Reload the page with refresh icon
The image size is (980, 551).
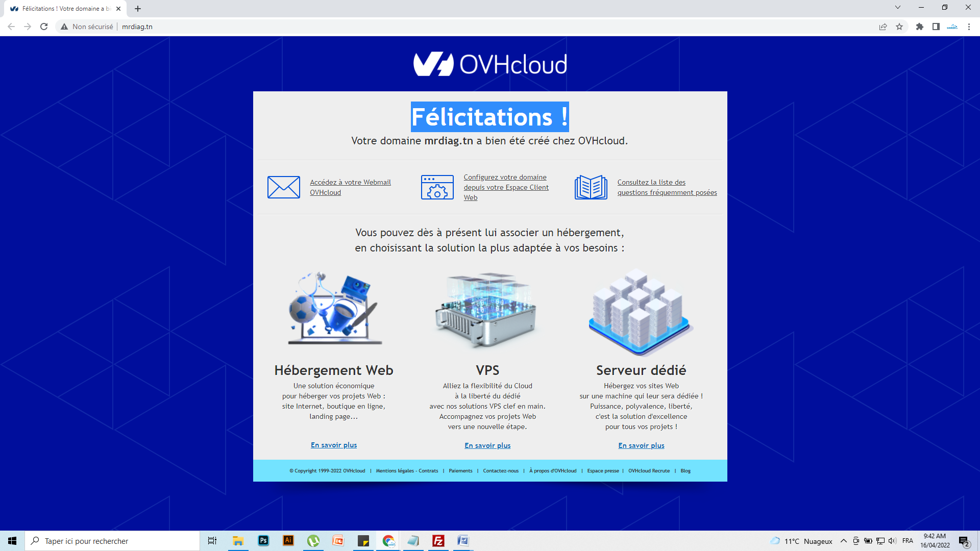tap(44, 27)
